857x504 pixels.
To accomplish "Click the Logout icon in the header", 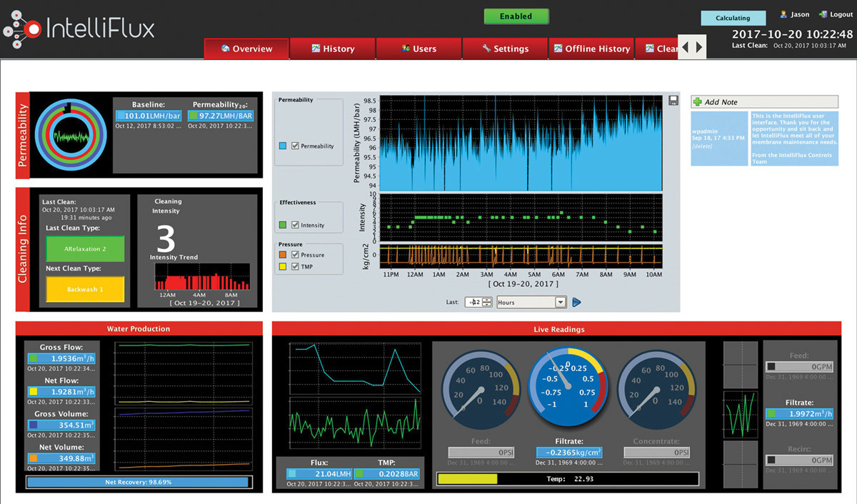I will click(823, 14).
